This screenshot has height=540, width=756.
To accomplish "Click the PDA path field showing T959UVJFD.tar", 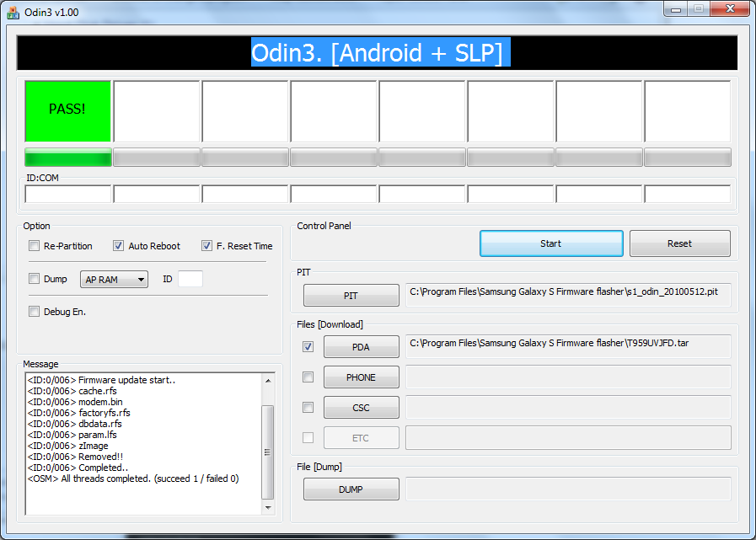I will pyautogui.click(x=568, y=346).
